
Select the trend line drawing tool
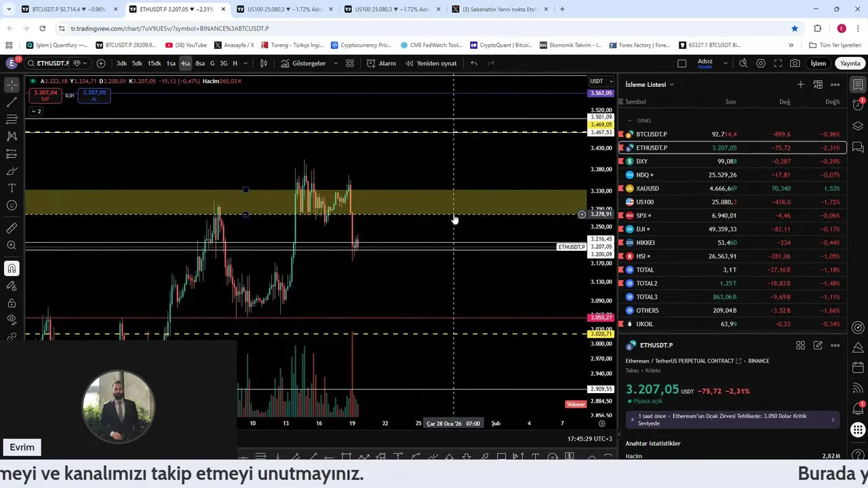[12, 102]
